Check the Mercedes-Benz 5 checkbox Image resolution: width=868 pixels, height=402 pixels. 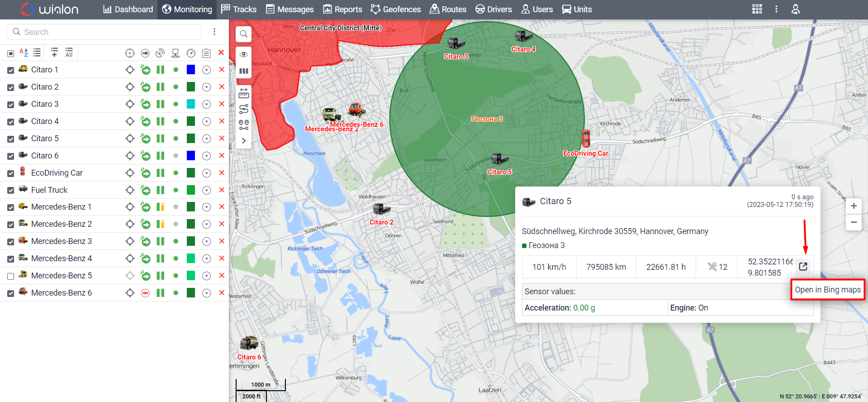pyautogui.click(x=11, y=276)
